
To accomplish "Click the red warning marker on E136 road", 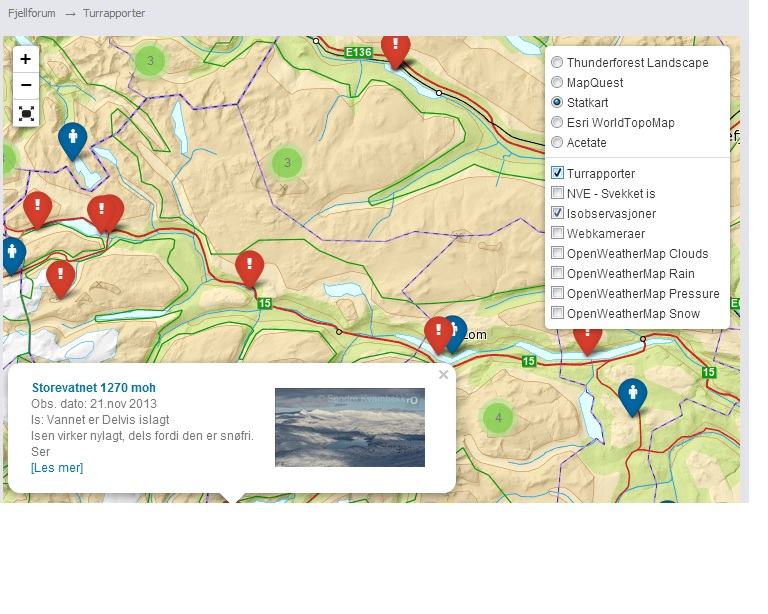I will 396,47.
